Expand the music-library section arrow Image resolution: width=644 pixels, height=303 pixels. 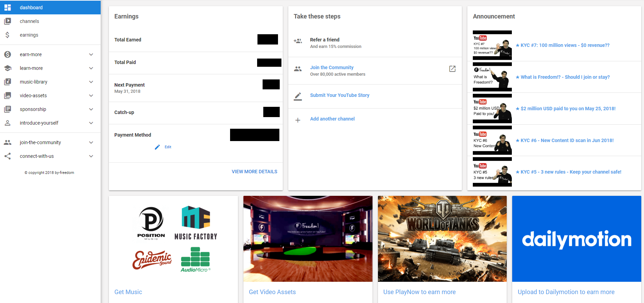click(91, 82)
